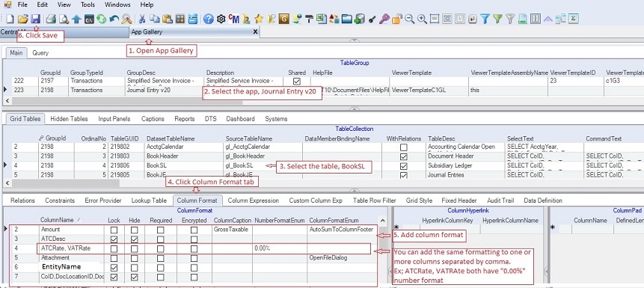Click the Zoom Out magnifier icon
Screen dimensions: 644x288
pos(409,19)
